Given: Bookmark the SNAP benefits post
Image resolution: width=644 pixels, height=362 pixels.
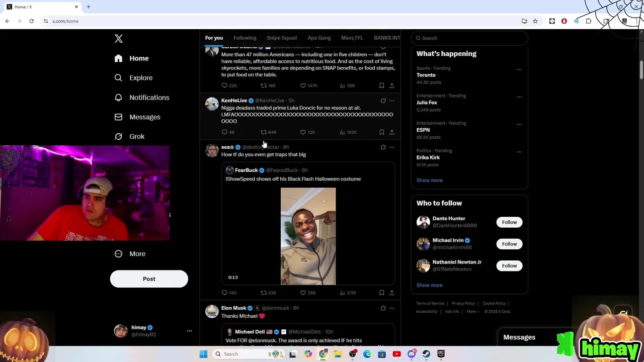Looking at the screenshot, I should (382, 85).
